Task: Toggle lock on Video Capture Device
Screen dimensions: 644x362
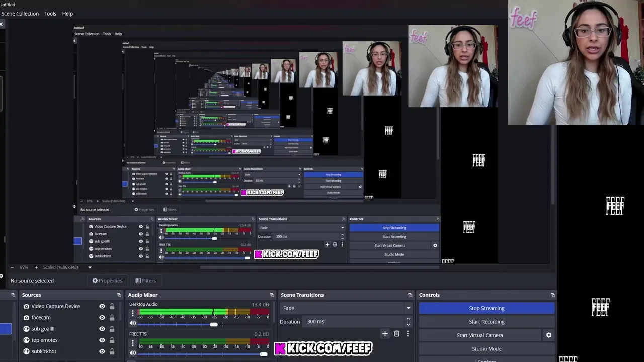Action: click(112, 306)
